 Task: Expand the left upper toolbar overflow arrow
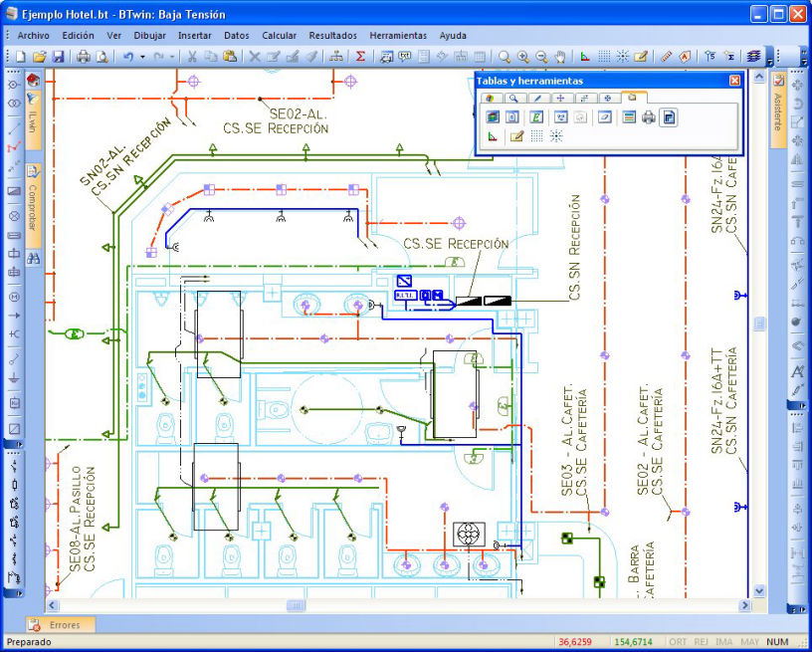(x=14, y=444)
